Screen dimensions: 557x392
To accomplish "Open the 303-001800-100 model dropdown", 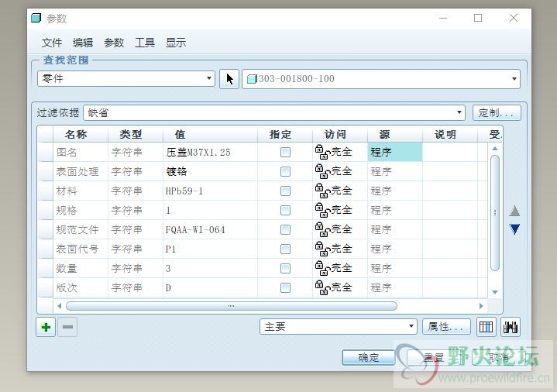I will click(x=381, y=78).
